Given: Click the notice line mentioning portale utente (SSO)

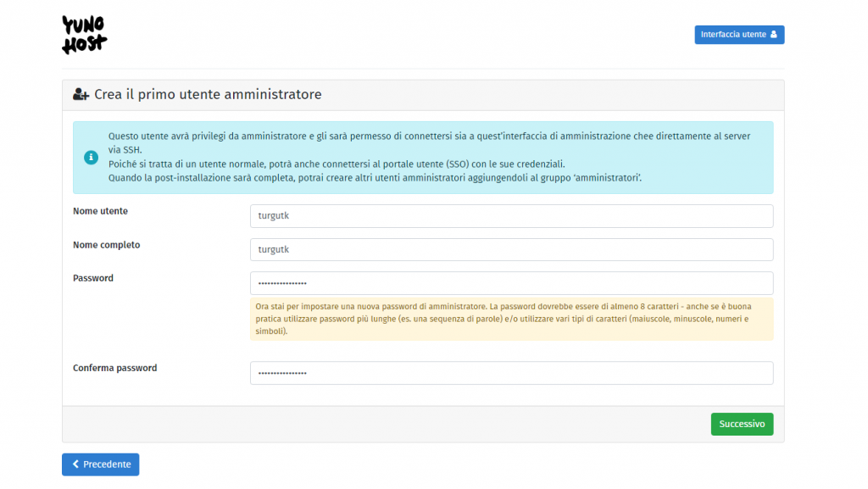Looking at the screenshot, I should coord(337,164).
